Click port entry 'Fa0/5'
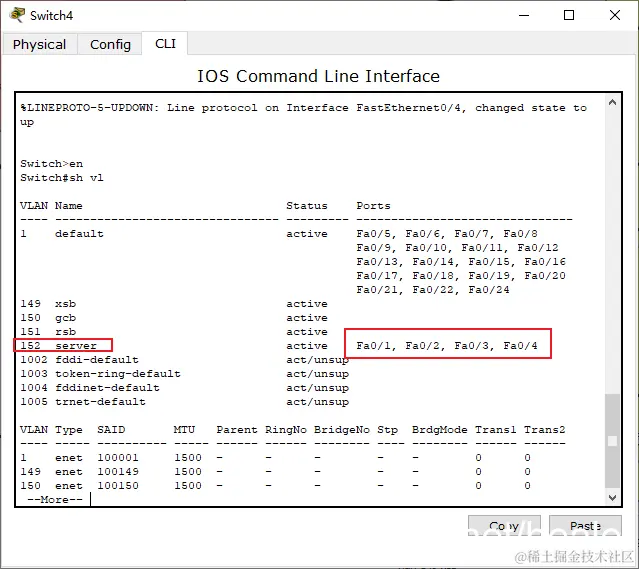Viewport: 639px width, 569px height. click(x=373, y=234)
